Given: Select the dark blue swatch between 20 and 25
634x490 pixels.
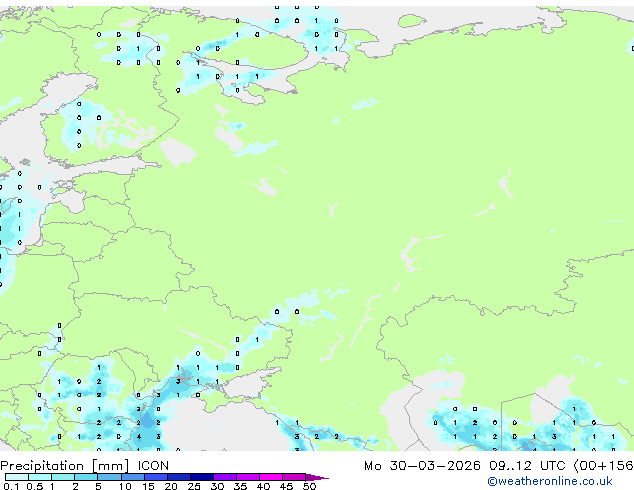Looking at the screenshot, I should point(179,477).
